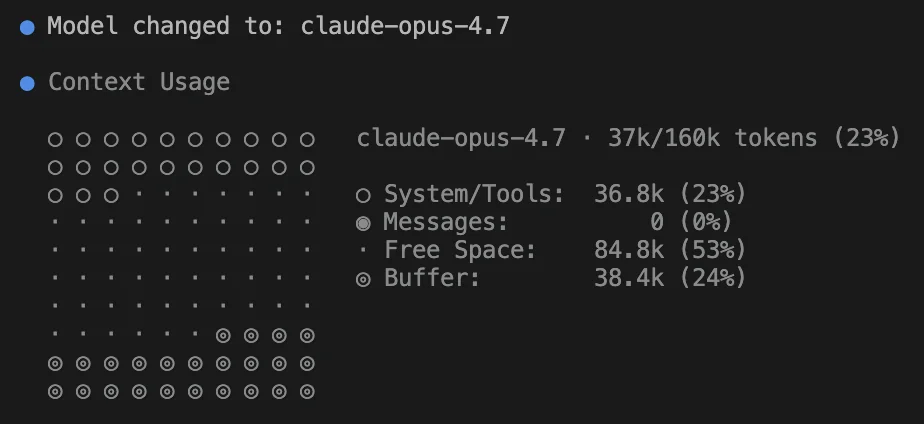The height and width of the screenshot is (424, 924).
Task: Click the Free Space legend dot icon
Action: coord(363,251)
